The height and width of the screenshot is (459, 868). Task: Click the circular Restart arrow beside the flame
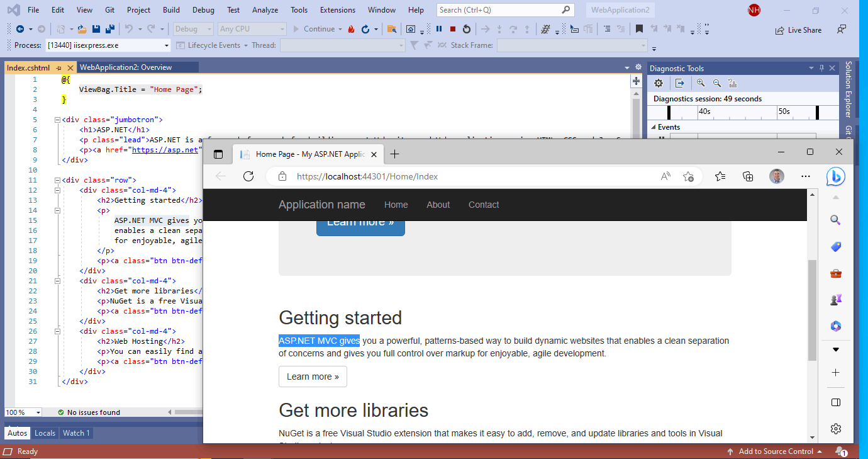pyautogui.click(x=365, y=29)
